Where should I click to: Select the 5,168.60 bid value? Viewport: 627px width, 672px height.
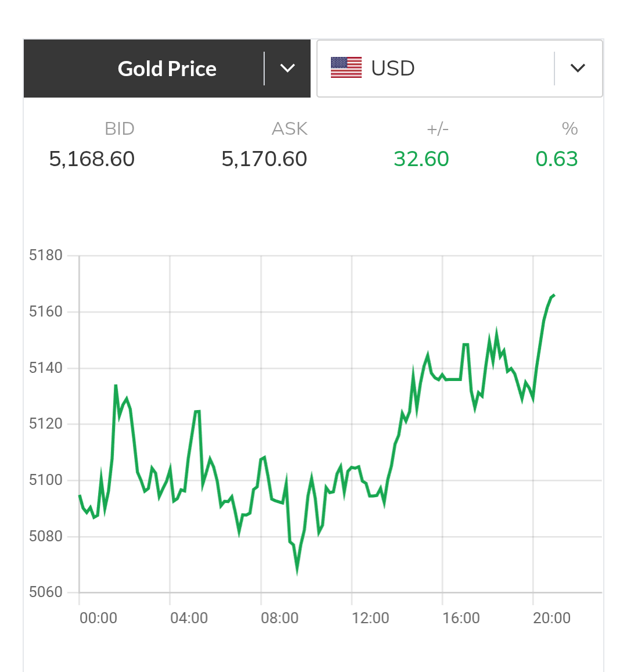92,159
